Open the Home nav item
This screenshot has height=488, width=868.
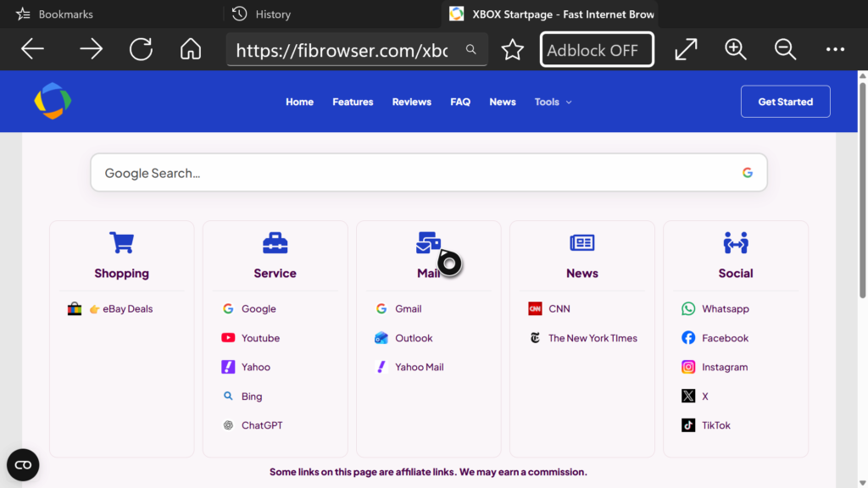point(299,102)
